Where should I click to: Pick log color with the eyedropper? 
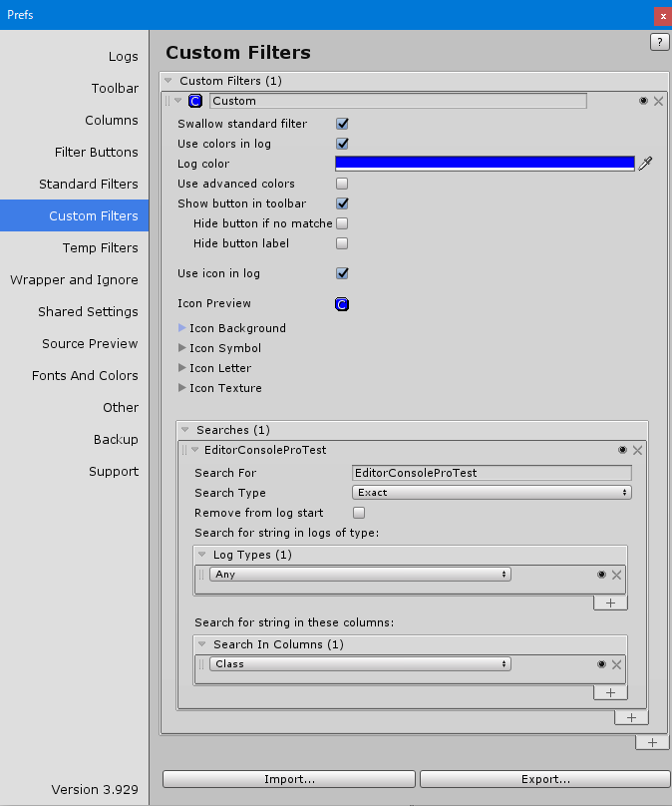645,164
